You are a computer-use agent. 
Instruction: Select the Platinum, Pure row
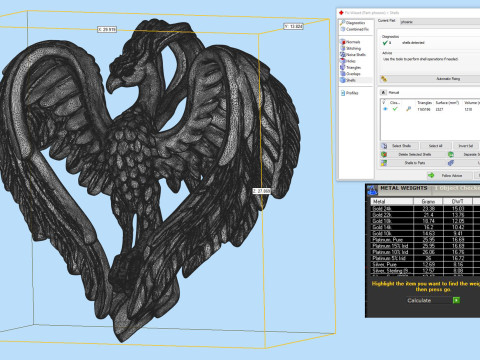425,240
